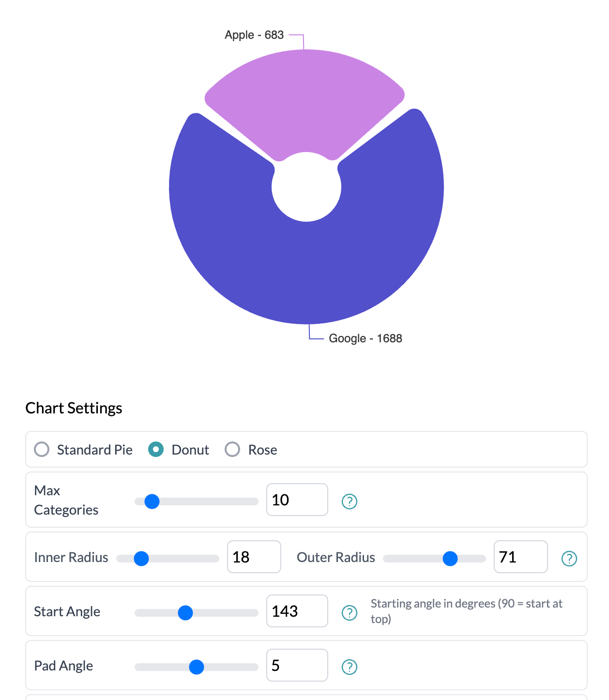Click the Outer Radius input showing 71

pyautogui.click(x=520, y=557)
